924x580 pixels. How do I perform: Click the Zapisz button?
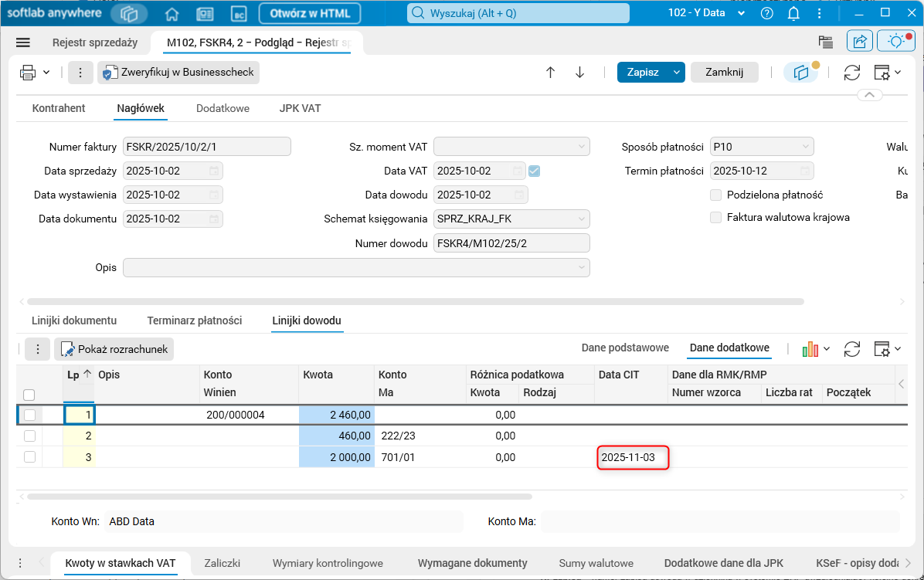tap(643, 73)
